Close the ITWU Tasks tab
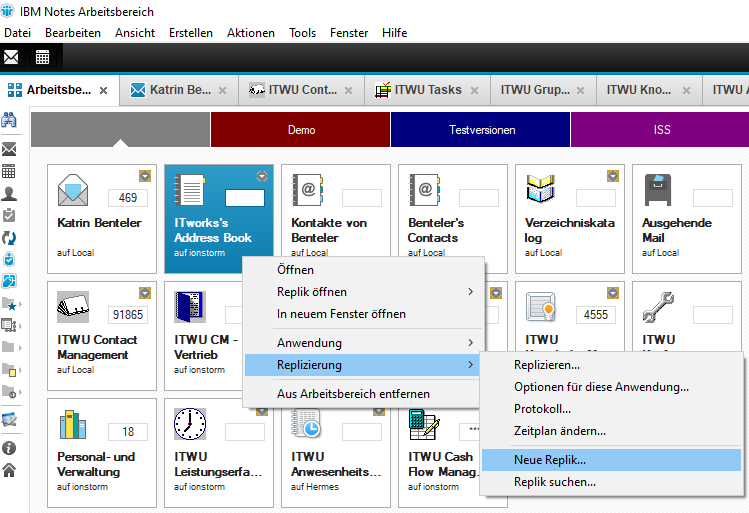749x513 pixels. coord(474,90)
